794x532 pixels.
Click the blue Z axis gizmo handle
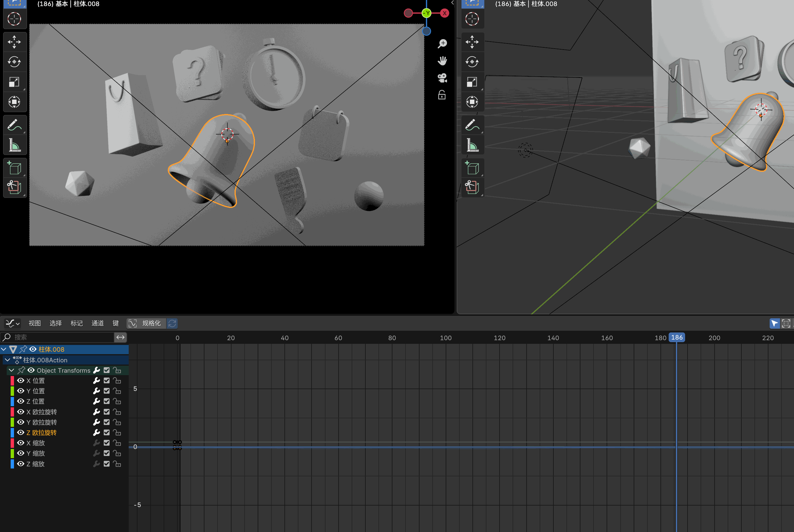427,31
